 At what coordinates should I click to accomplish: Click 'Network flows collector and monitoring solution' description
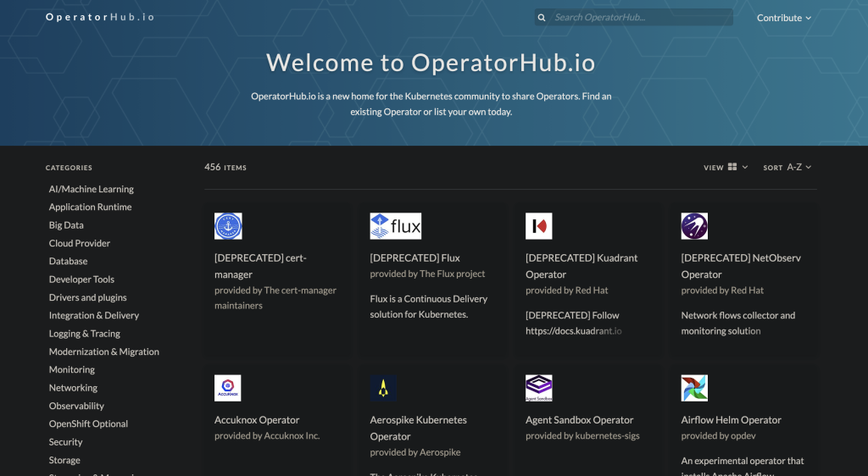[738, 323]
